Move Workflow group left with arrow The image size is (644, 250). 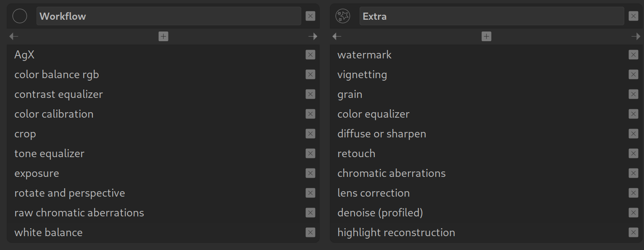coord(14,37)
